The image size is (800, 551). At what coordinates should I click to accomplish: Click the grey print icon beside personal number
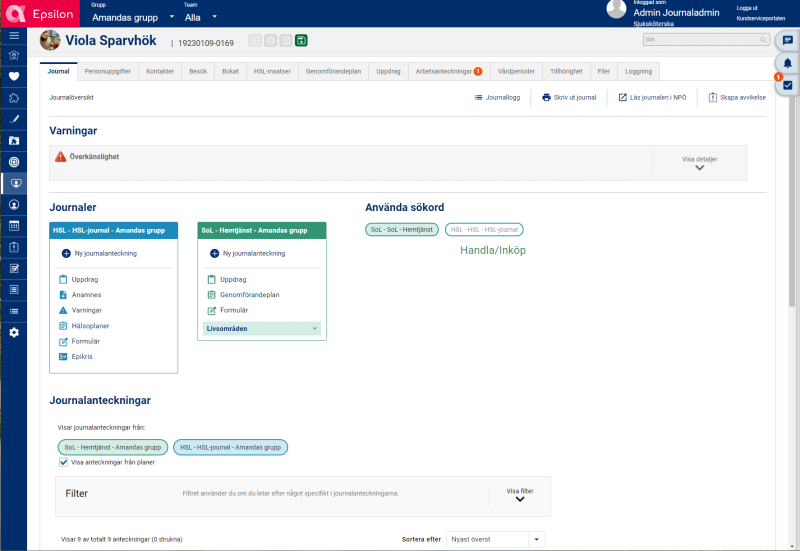270,40
